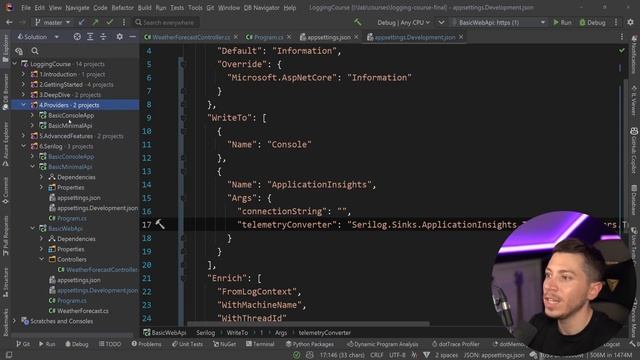Screen dimensions: 640x360
Task: Click the green inspection checkmark in editor
Action: [x=622, y=51]
